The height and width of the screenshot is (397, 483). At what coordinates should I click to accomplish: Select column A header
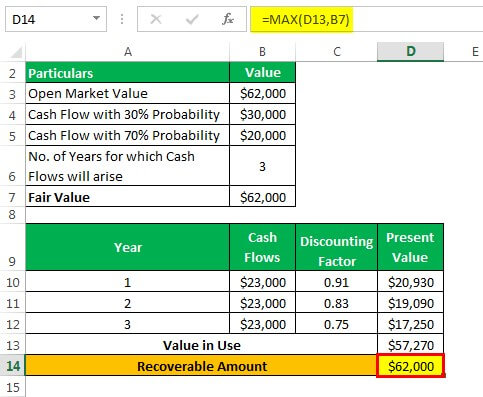click(128, 52)
